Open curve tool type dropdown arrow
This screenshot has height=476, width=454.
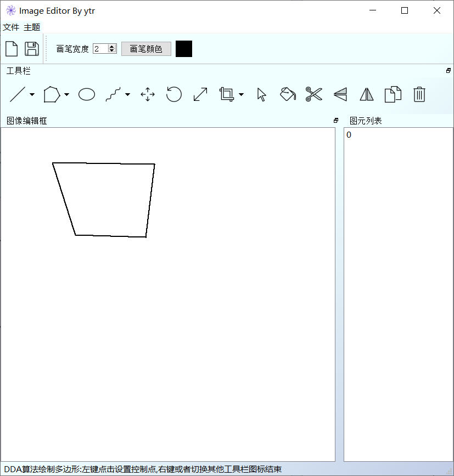127,94
